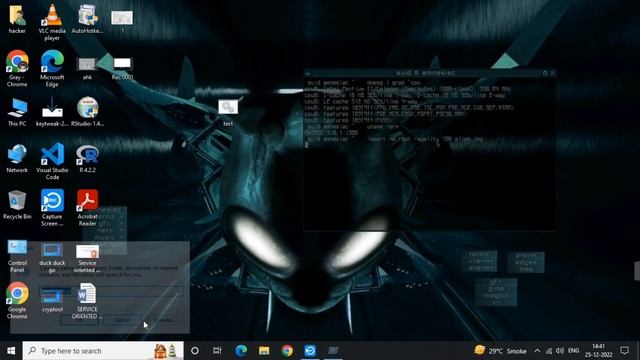The image size is (640, 360).
Task: Open the SERVICE ORIENTED Word document
Action: (87, 301)
